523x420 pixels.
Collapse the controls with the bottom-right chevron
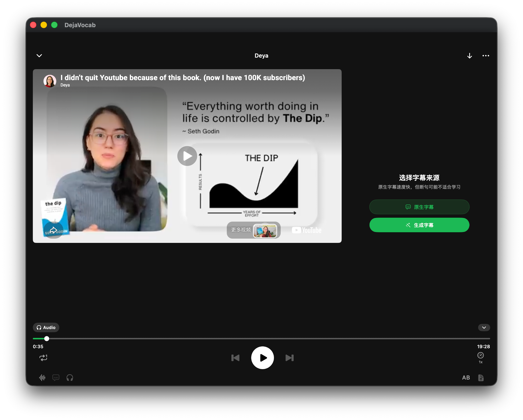[484, 328]
